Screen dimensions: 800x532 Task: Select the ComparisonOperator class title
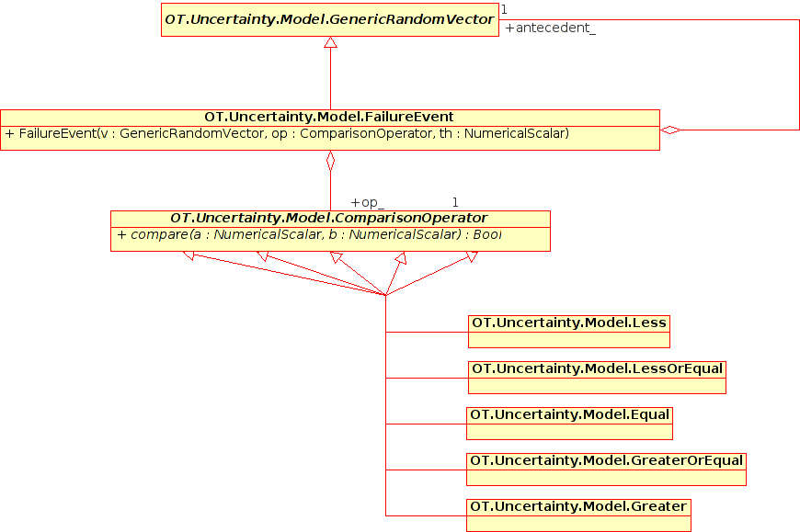(x=329, y=218)
